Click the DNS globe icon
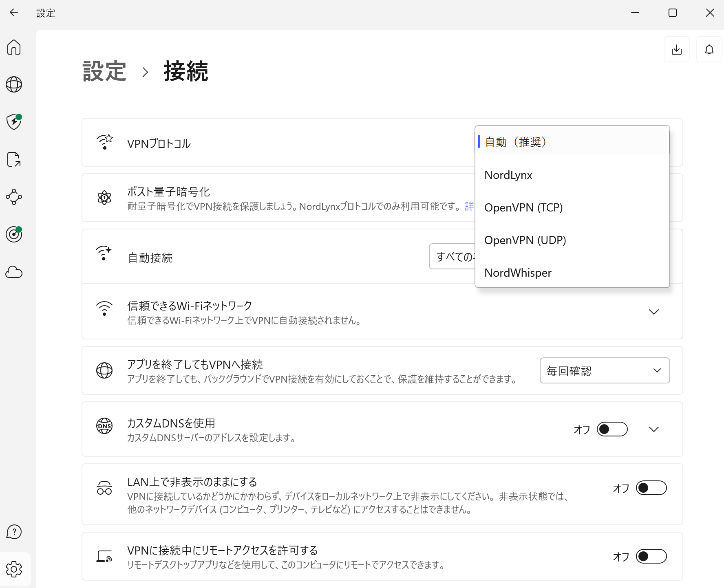 [x=104, y=426]
